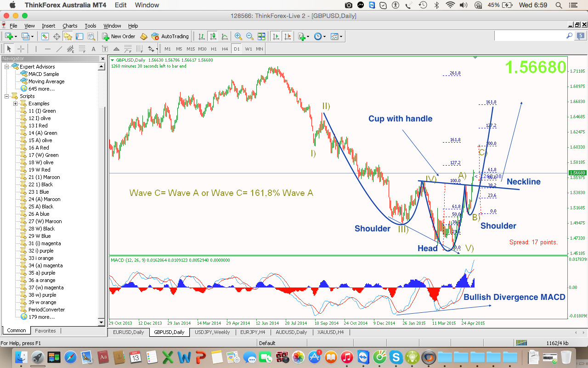Select the Crosshair cursor tool
Screen dimensions: 588x368
(21, 49)
